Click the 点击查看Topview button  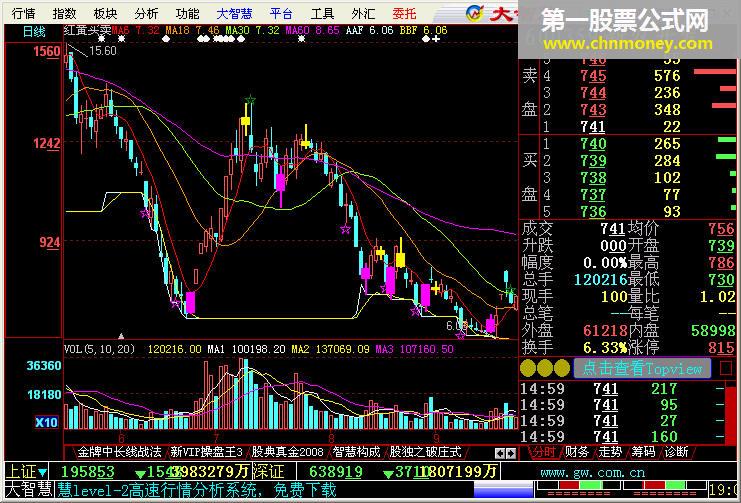click(x=642, y=368)
